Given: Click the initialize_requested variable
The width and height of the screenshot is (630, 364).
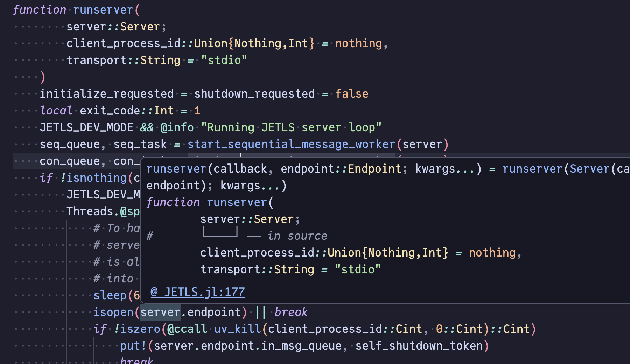Looking at the screenshot, I should coord(107,94).
